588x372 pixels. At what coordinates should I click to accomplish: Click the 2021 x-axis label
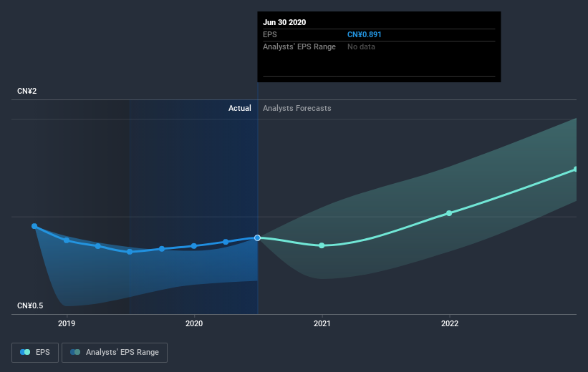(x=322, y=323)
